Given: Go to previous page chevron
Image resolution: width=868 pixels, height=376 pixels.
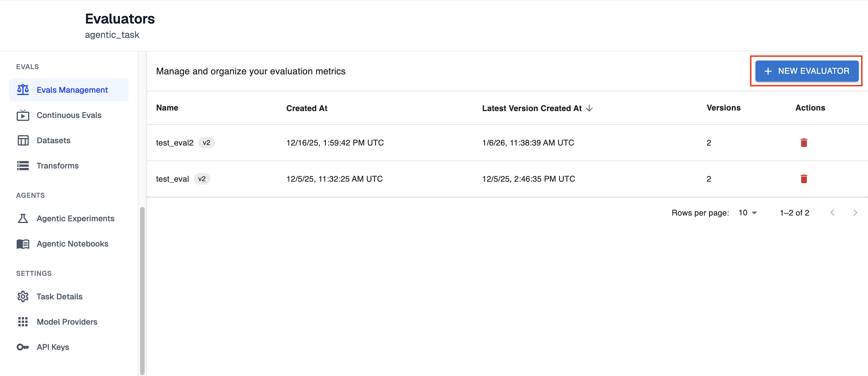Looking at the screenshot, I should coord(832,213).
